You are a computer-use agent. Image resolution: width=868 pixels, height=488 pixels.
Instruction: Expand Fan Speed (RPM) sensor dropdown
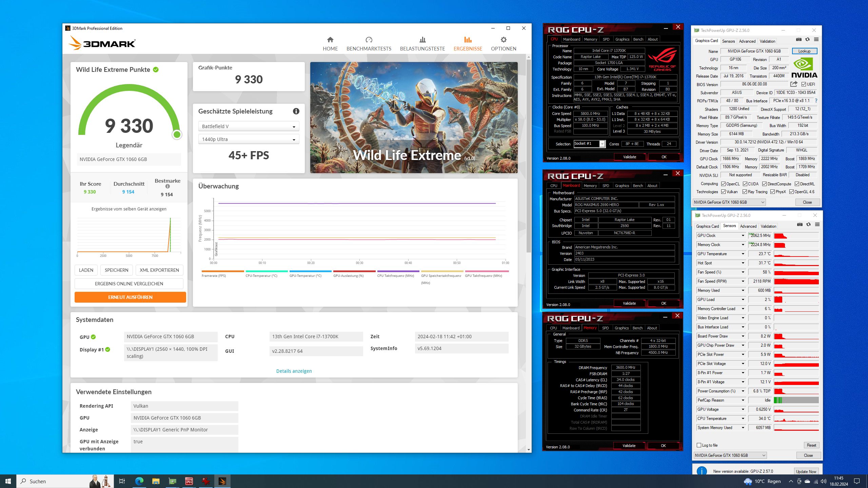(x=743, y=281)
